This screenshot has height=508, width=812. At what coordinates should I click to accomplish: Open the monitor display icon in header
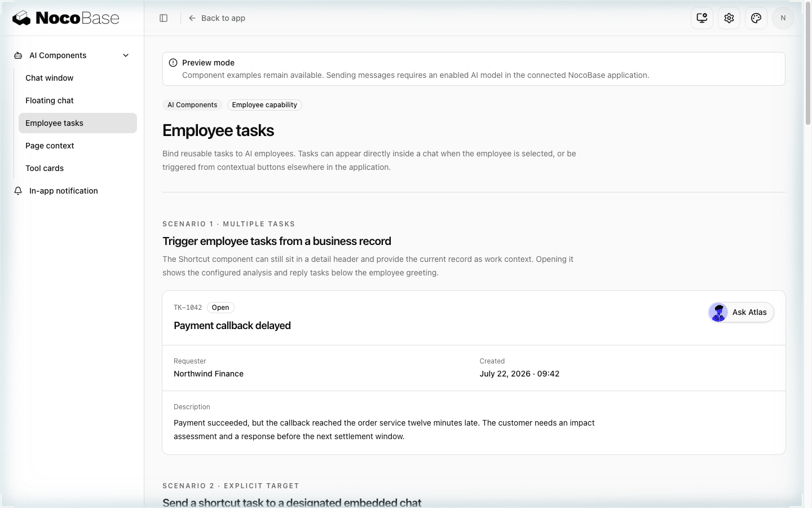point(702,18)
